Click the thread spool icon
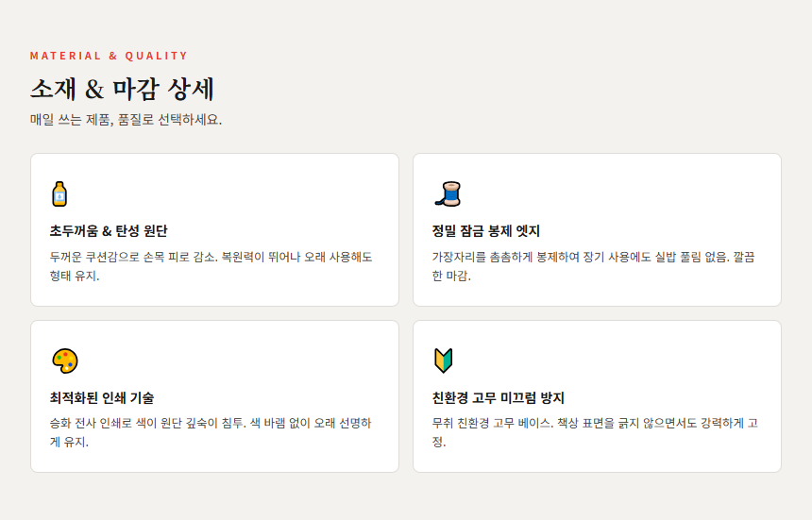Screen dimensions: 812x520 pyautogui.click(x=447, y=193)
